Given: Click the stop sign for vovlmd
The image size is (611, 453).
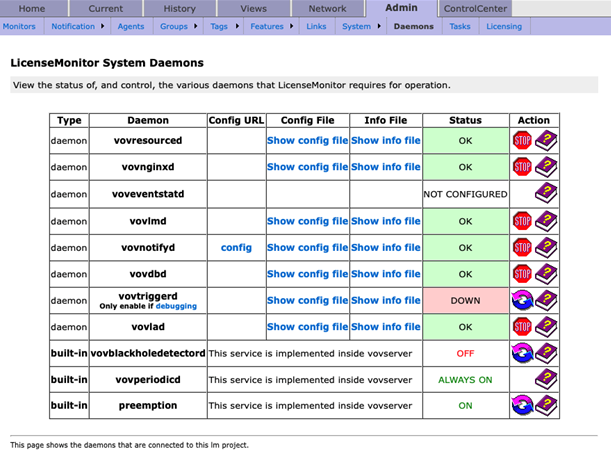Looking at the screenshot, I should (522, 221).
